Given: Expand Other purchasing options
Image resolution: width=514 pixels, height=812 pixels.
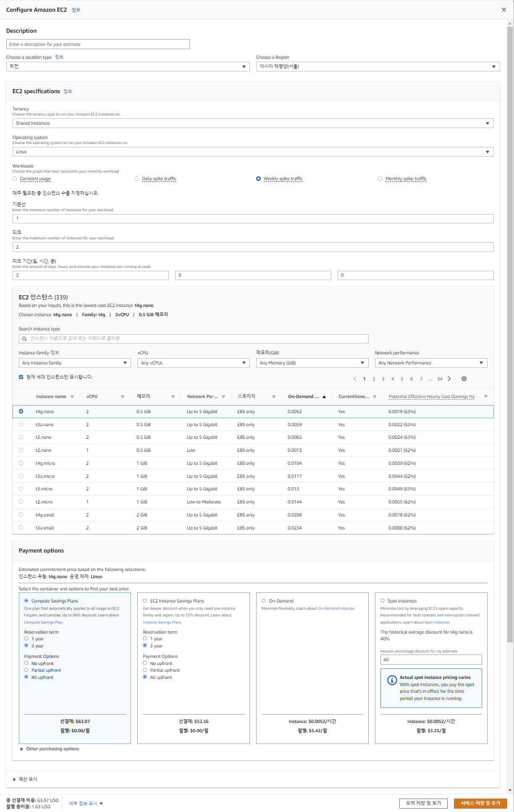Looking at the screenshot, I should tap(50, 749).
